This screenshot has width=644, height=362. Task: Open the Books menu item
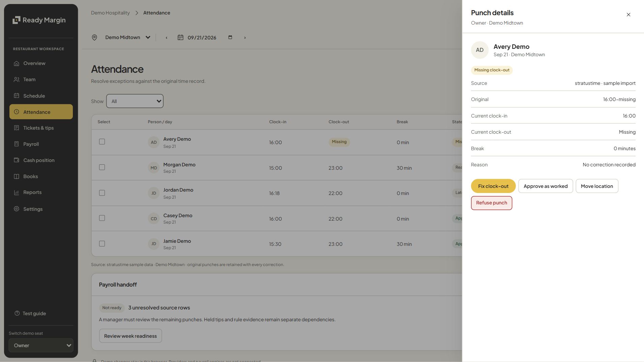41,176
